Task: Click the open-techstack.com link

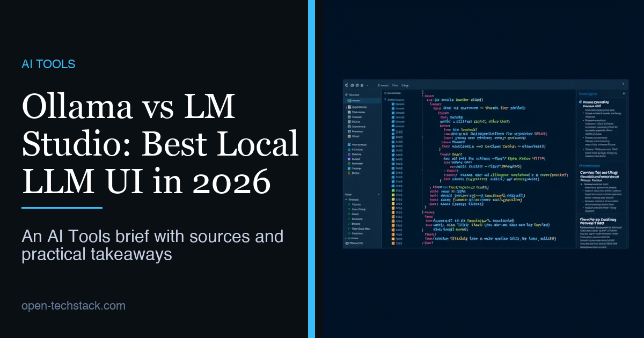Action: coord(72,305)
